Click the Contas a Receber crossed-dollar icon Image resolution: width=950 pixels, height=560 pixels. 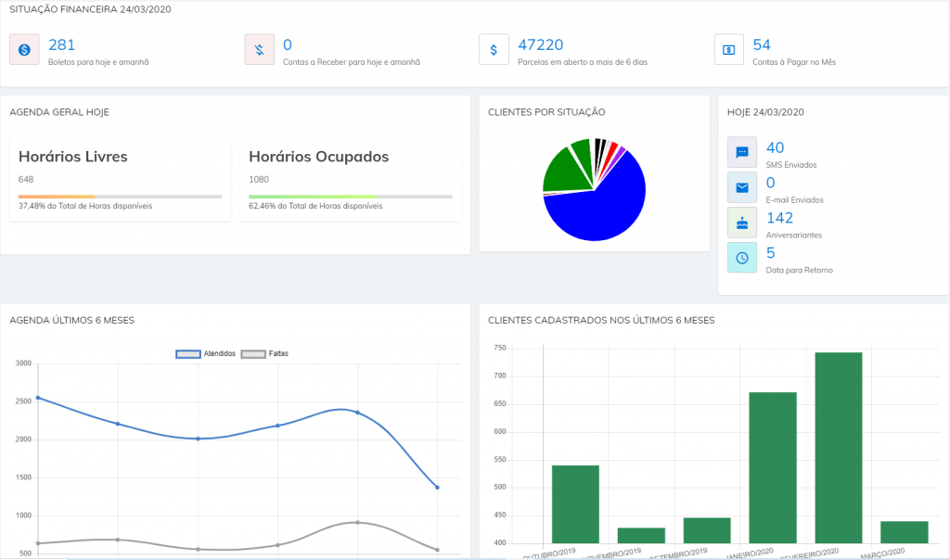click(260, 50)
